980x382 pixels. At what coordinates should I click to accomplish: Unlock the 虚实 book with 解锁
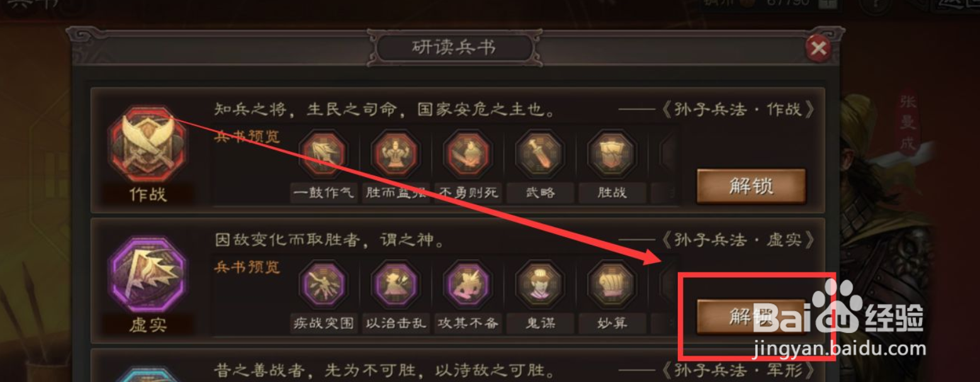pyautogui.click(x=751, y=317)
